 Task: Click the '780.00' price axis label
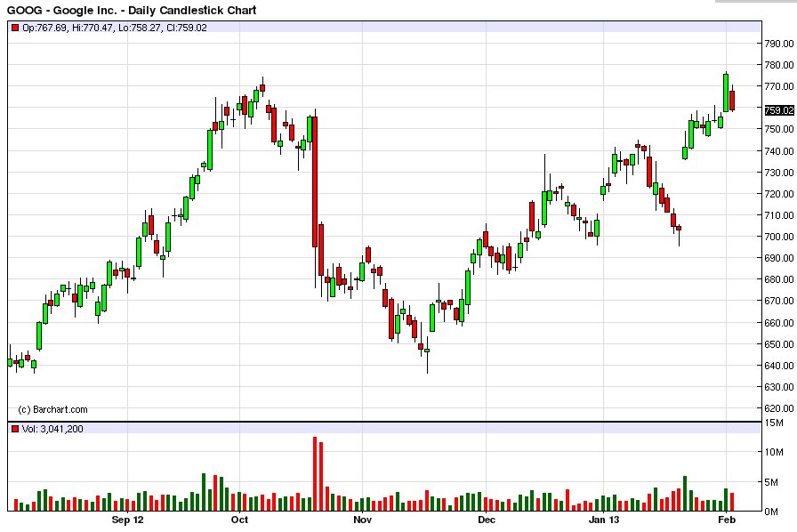point(778,65)
